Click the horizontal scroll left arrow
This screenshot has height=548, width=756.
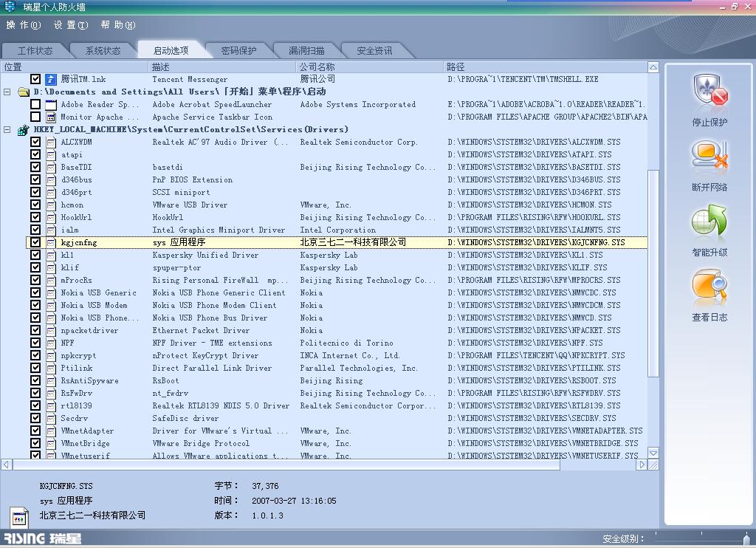[x=6, y=465]
